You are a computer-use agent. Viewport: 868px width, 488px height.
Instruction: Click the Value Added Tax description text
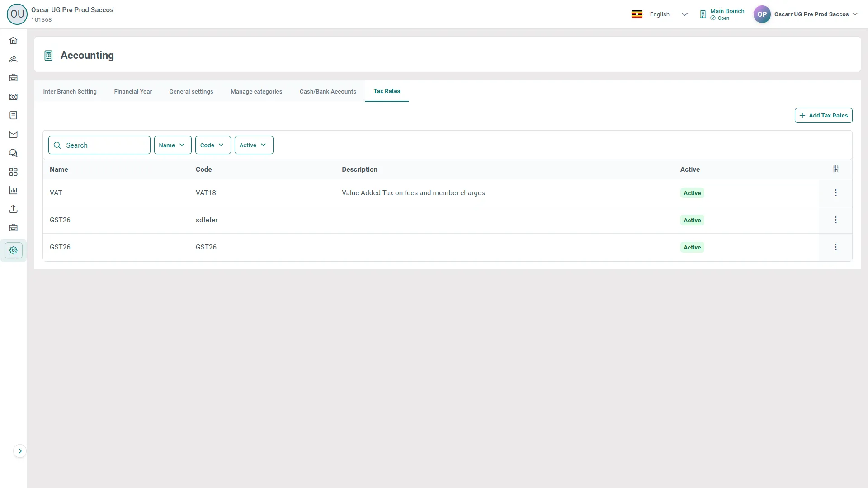(x=413, y=193)
